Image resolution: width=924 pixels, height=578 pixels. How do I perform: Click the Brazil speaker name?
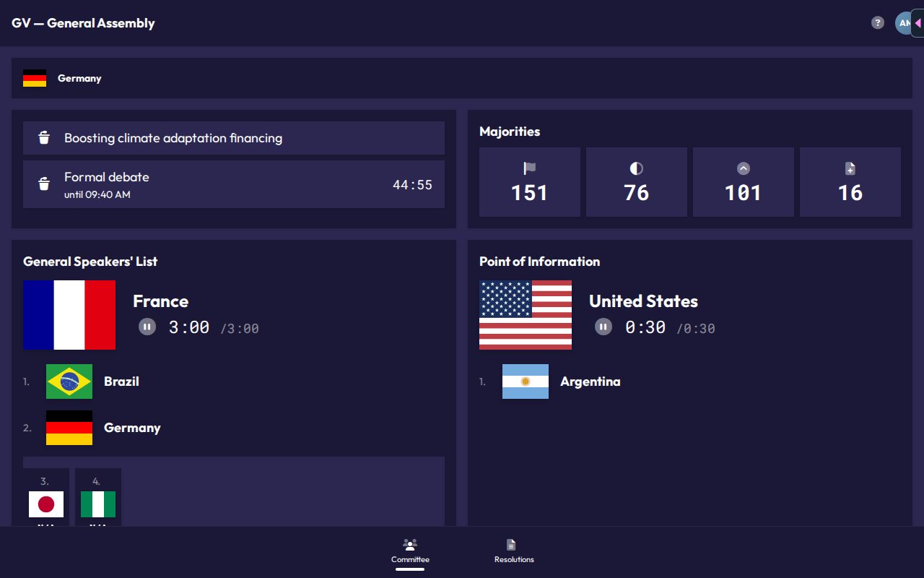click(121, 381)
